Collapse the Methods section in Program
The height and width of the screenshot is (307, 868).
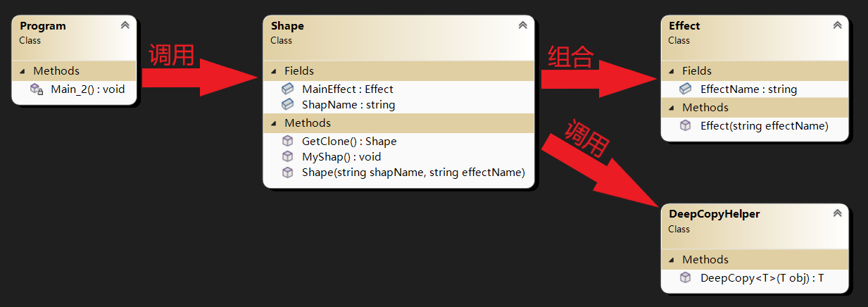23,71
